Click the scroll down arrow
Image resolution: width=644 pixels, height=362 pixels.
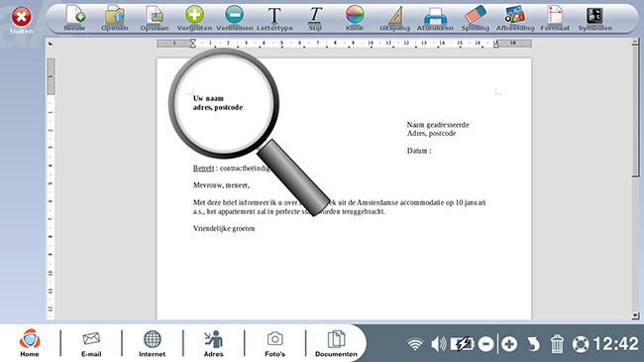pyautogui.click(x=635, y=316)
